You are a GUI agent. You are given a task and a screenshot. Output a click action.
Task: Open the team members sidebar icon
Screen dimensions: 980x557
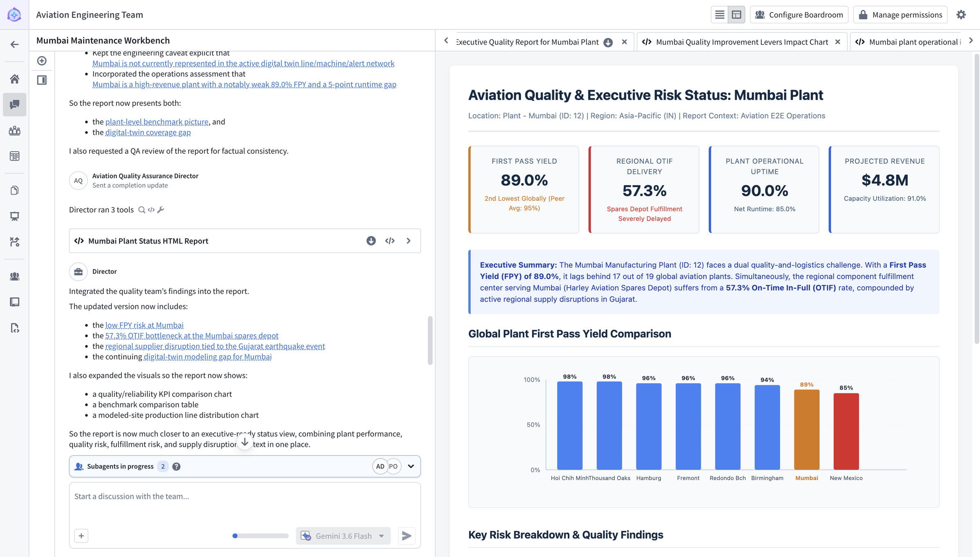14,131
